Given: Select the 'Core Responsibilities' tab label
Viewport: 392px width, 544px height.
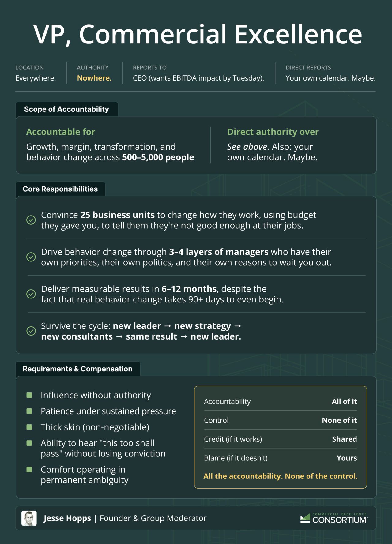Looking at the screenshot, I should tap(60, 189).
